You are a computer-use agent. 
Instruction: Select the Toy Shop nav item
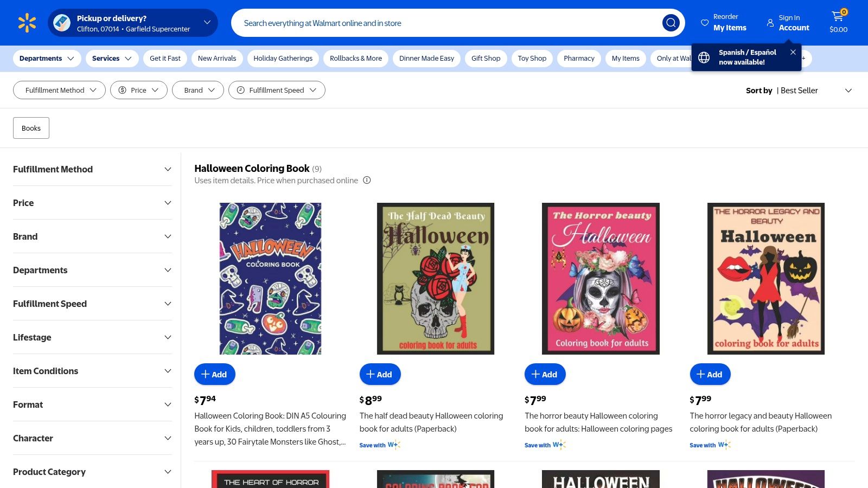pyautogui.click(x=532, y=59)
